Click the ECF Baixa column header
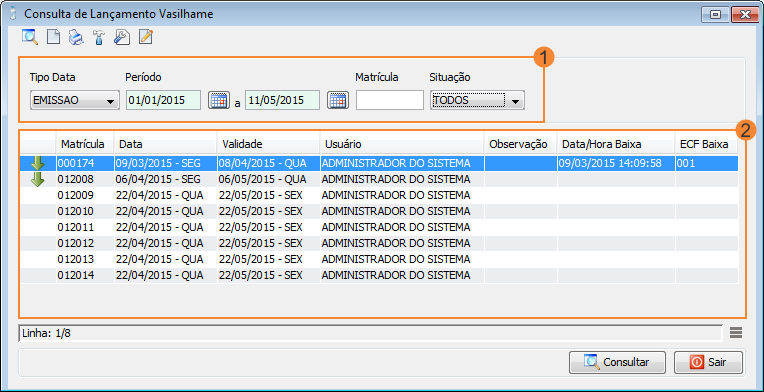 (707, 144)
